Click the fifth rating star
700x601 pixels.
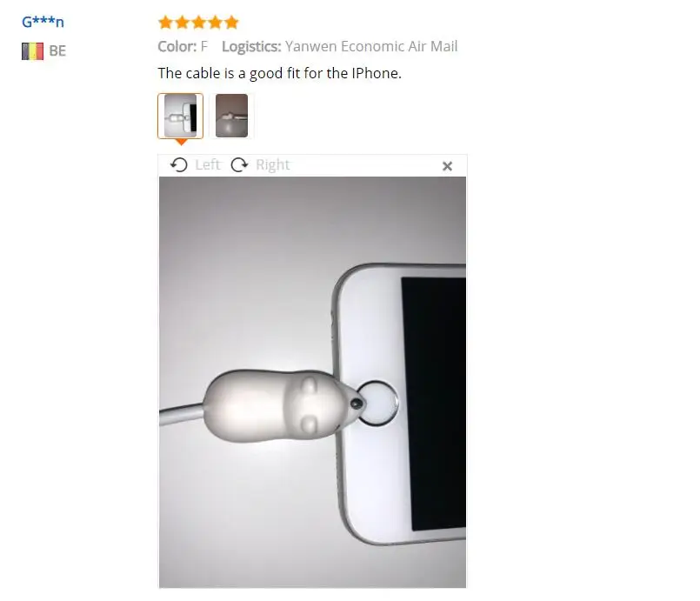coord(231,22)
